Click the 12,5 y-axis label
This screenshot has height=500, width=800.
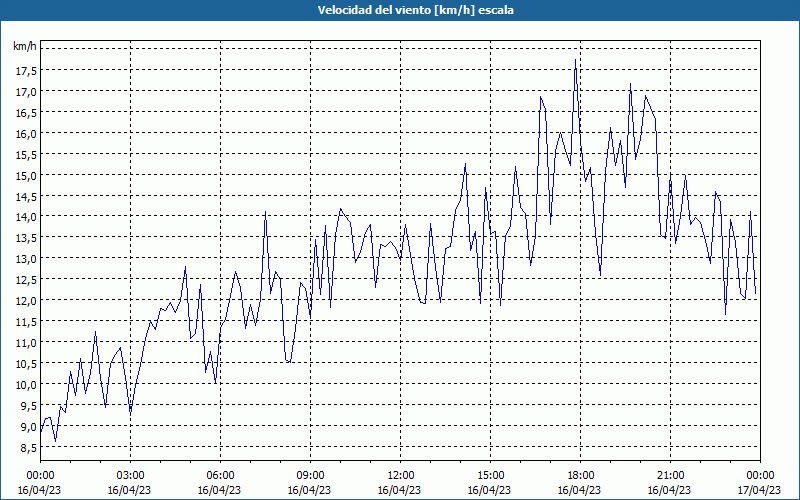coord(26,280)
